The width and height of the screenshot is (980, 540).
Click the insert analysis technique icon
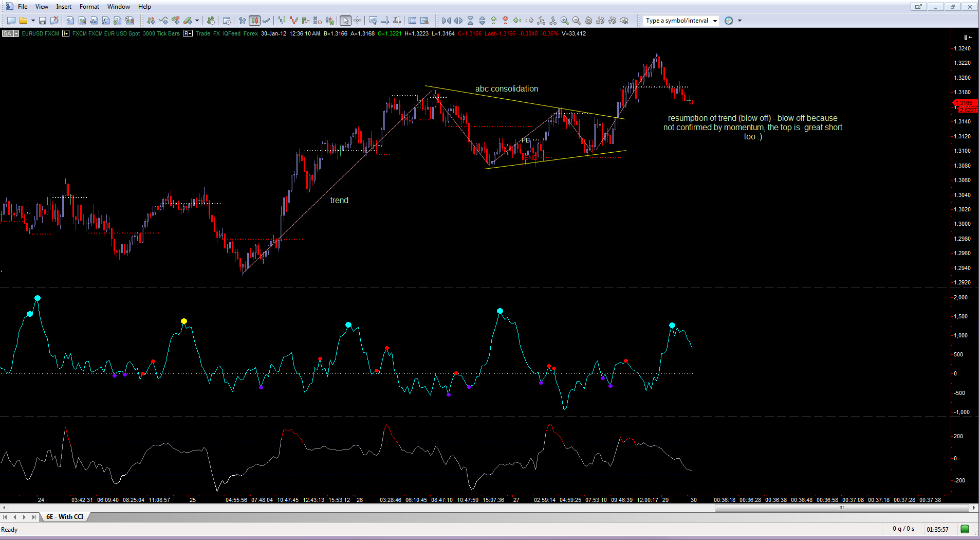[163, 21]
